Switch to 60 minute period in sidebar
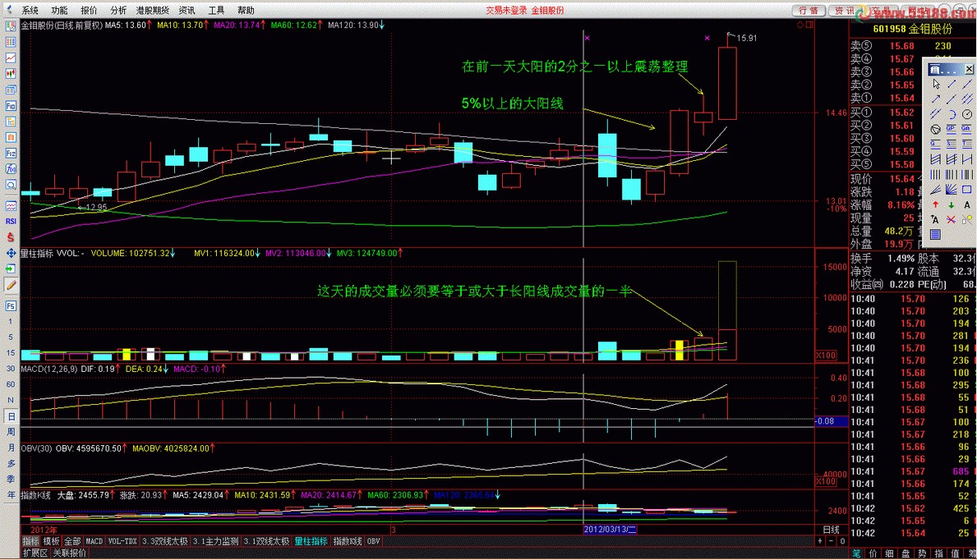This screenshot has height=560, width=977. pos(11,384)
